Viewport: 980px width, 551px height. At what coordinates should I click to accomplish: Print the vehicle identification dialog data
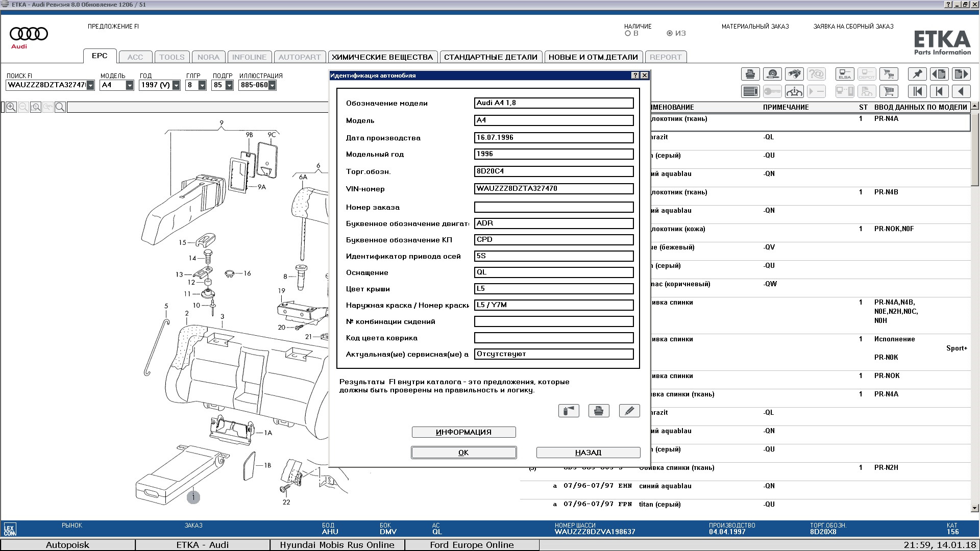click(599, 411)
